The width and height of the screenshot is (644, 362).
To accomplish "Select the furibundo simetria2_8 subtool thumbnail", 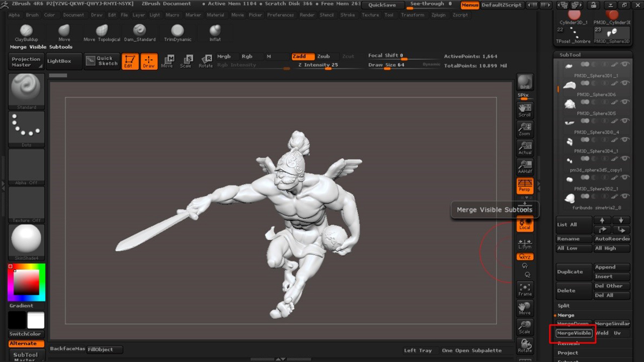I will click(x=569, y=198).
